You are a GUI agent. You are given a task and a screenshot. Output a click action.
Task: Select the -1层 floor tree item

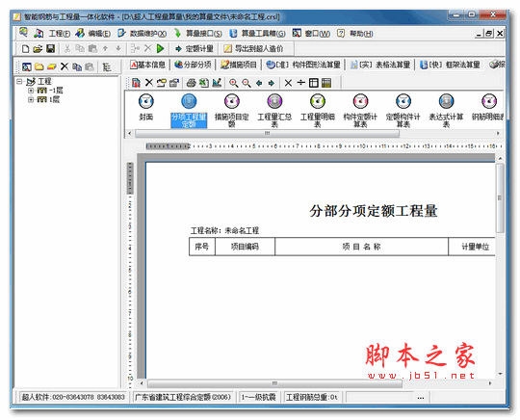56,91
